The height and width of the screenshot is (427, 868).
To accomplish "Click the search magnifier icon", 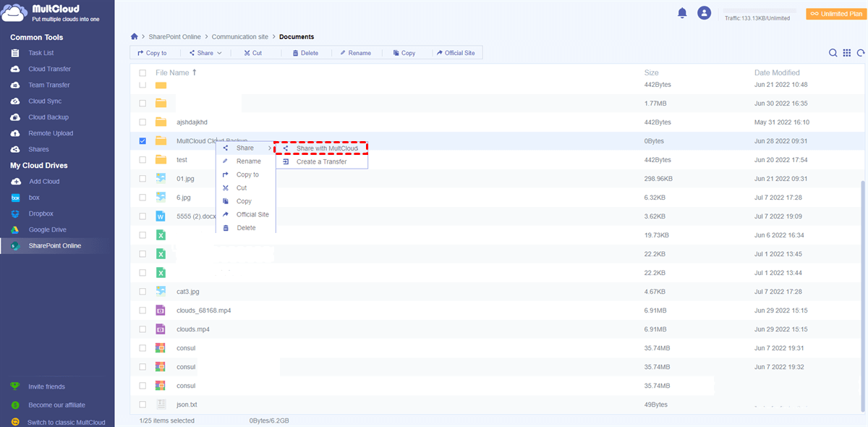I will (x=833, y=53).
